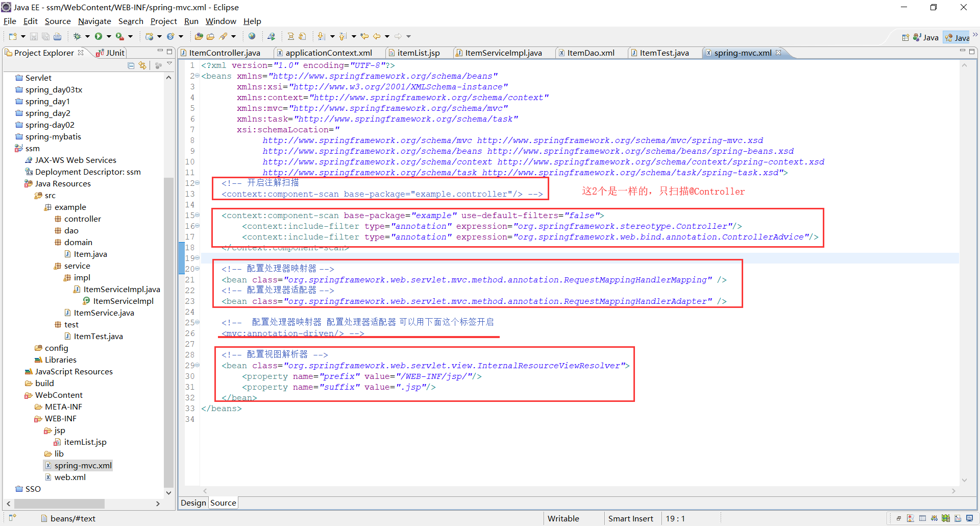Screen dimensions: 980x526
Task: Click the Open Type folder icon
Action: tap(199, 36)
